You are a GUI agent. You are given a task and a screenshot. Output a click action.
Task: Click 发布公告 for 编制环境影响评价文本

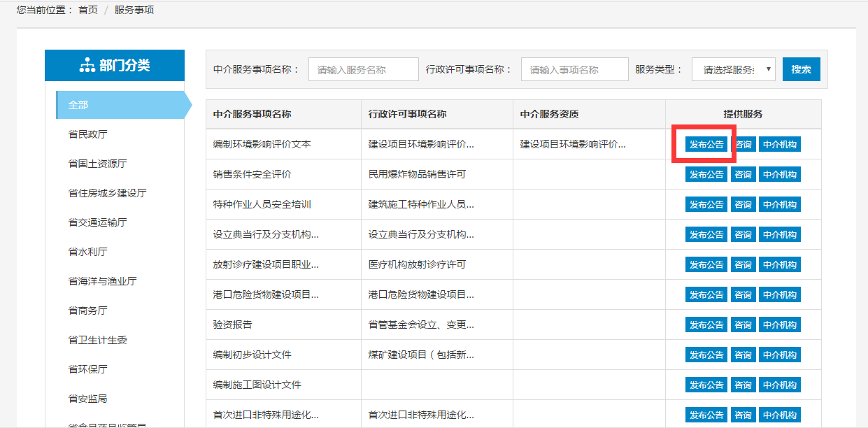pyautogui.click(x=706, y=145)
